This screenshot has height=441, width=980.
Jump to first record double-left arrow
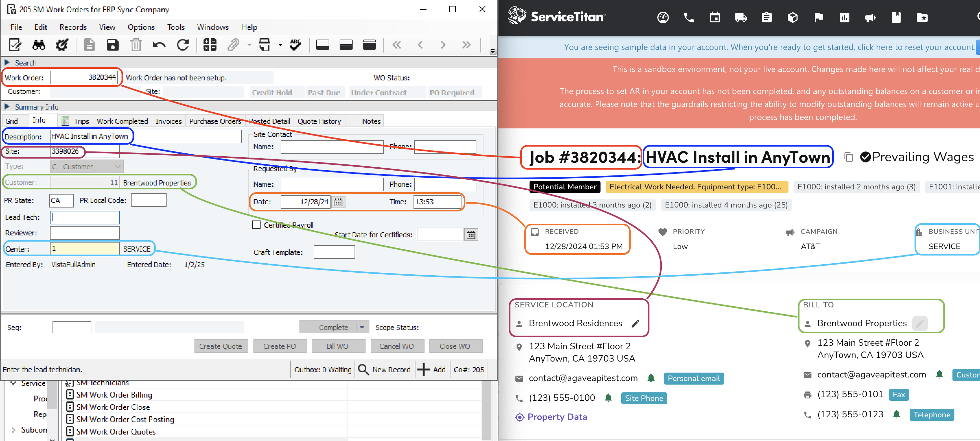click(x=396, y=45)
